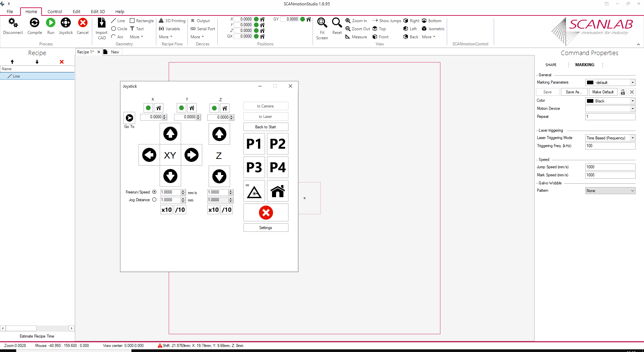Click the large home button in Joystick
Screen dimensions: 644x352
click(278, 191)
